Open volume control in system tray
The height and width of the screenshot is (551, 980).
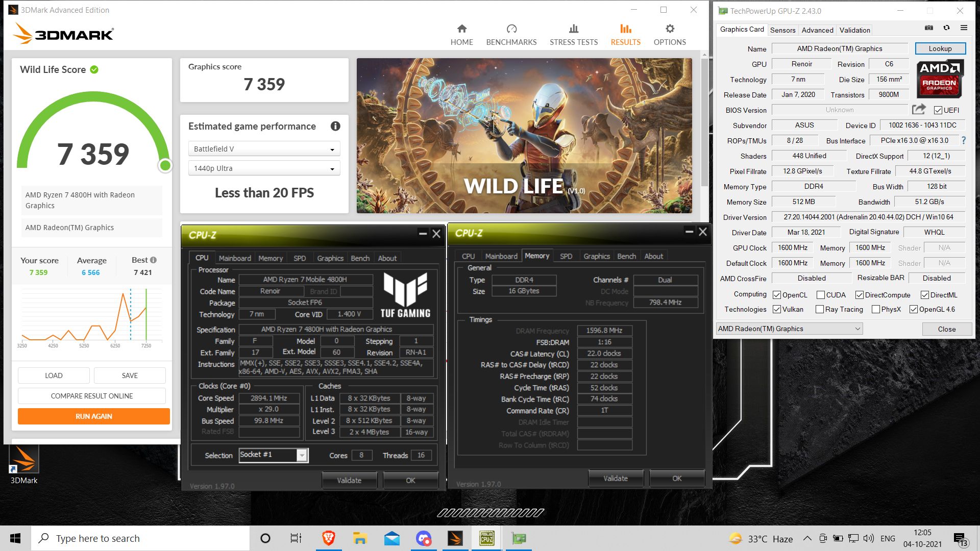[868, 538]
